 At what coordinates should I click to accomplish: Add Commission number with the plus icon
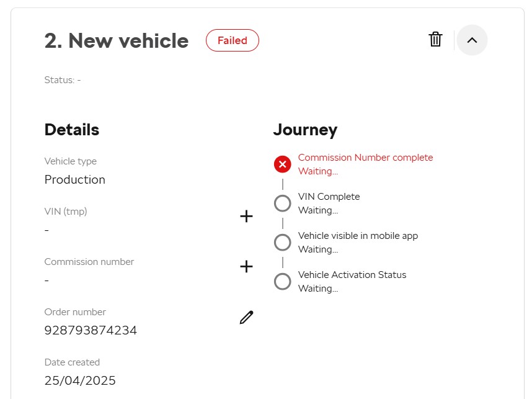pos(246,267)
